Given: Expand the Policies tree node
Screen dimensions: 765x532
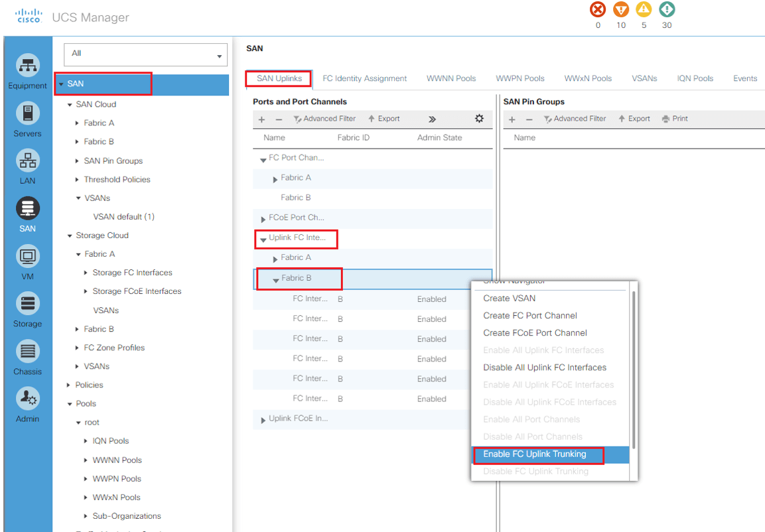Looking at the screenshot, I should pyautogui.click(x=68, y=385).
